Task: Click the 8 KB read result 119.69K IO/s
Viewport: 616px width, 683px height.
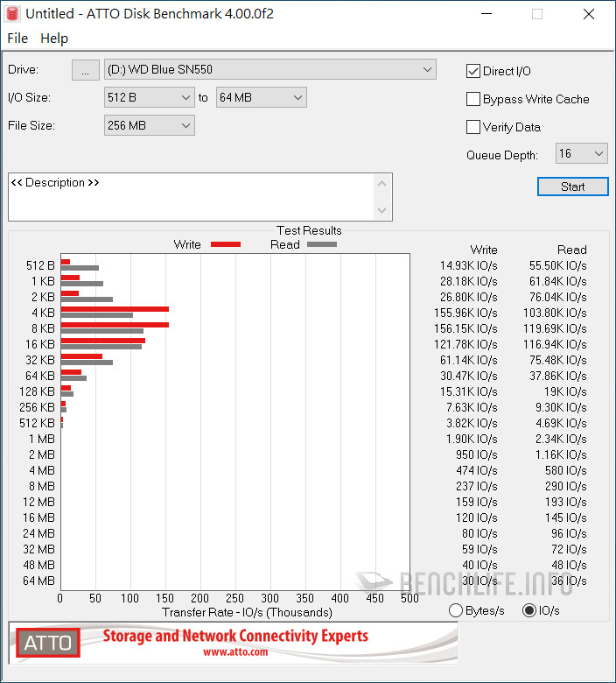Action: [x=555, y=328]
